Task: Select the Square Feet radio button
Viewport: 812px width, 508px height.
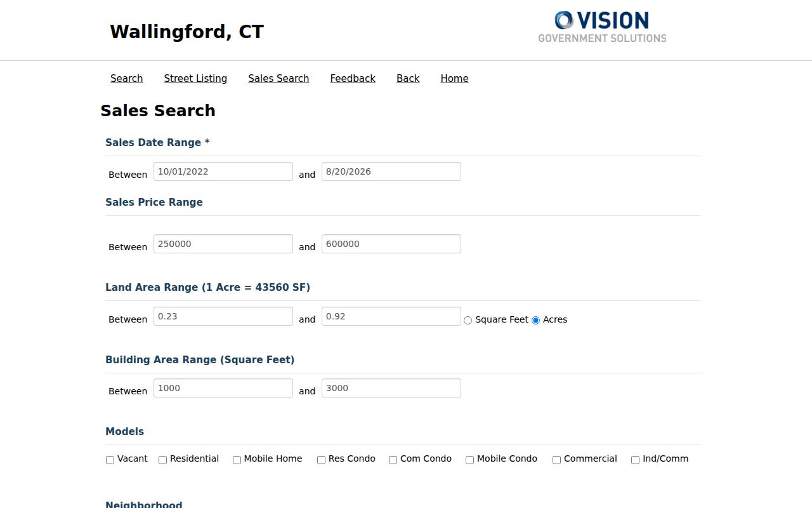Action: (x=468, y=320)
